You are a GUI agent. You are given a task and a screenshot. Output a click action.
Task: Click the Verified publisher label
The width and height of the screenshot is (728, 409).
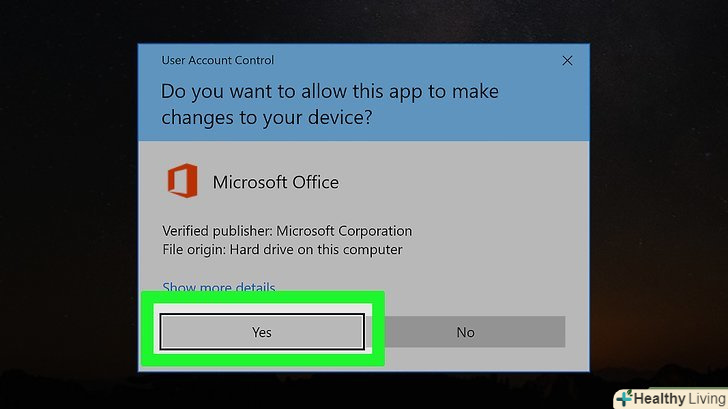pyautogui.click(x=216, y=231)
